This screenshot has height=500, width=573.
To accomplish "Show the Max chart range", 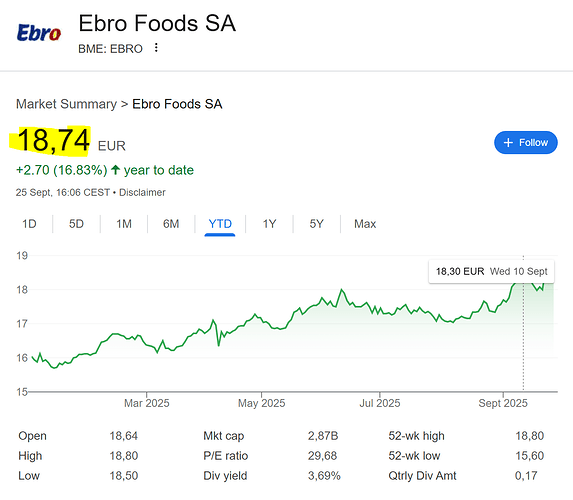I will click(365, 224).
